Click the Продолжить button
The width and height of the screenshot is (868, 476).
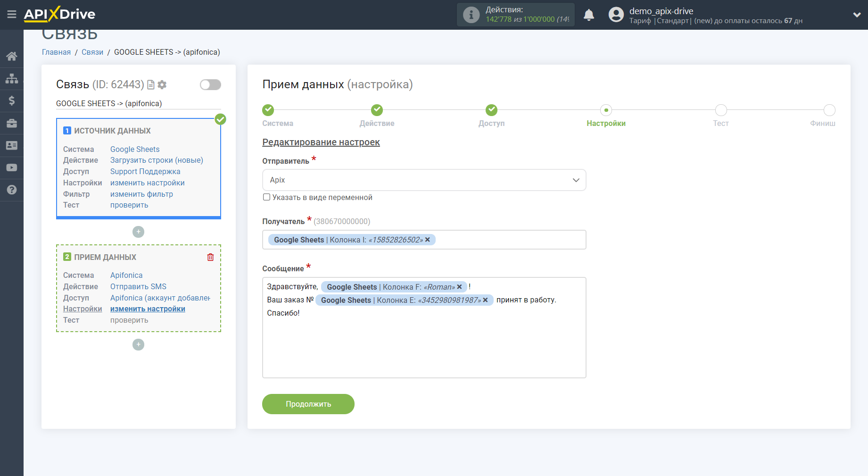(x=308, y=404)
